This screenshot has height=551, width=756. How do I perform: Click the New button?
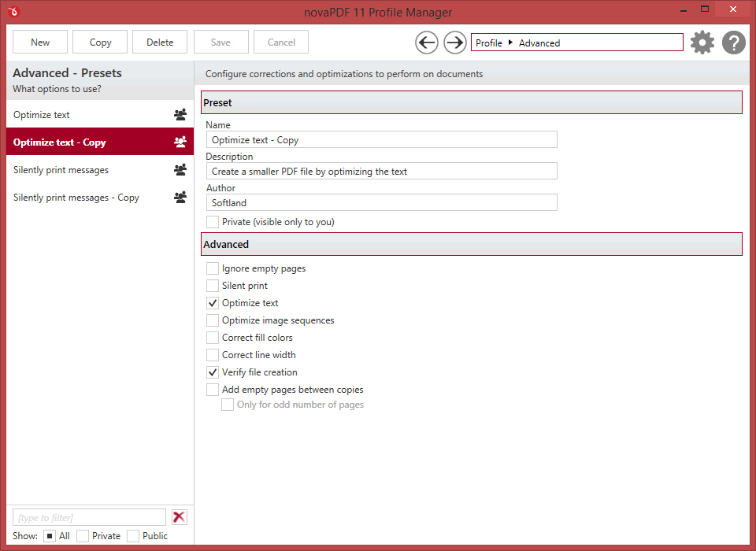(40, 43)
